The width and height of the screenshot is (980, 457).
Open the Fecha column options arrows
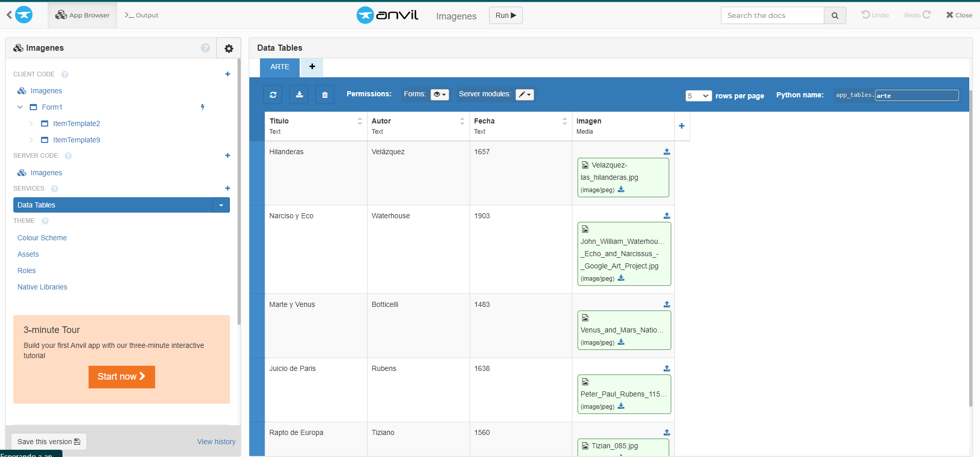pos(564,121)
